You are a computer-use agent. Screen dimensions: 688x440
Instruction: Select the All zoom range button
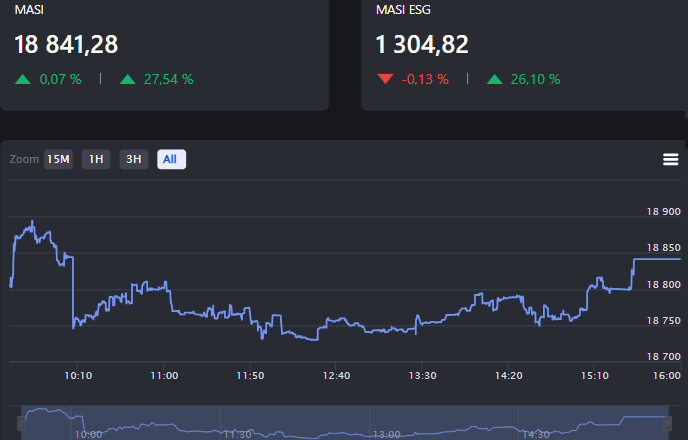(171, 159)
